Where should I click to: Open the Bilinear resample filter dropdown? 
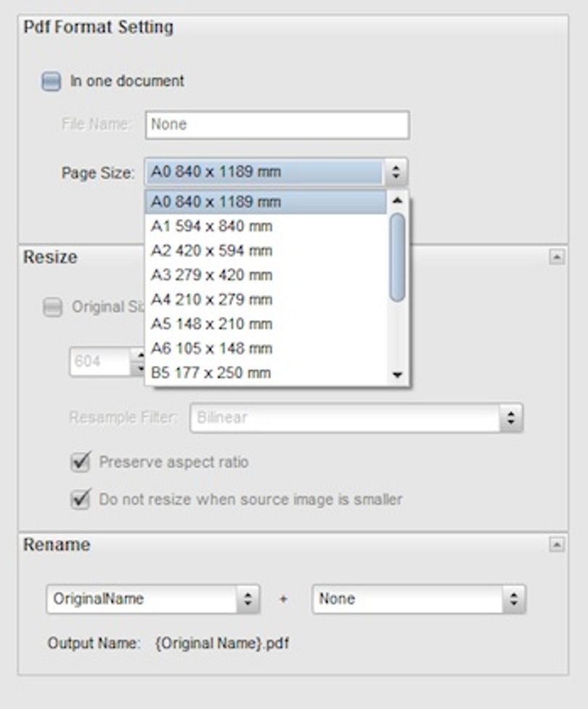point(356,417)
